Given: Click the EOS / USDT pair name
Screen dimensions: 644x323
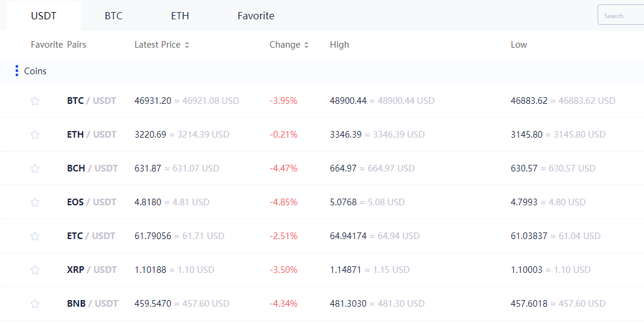Looking at the screenshot, I should 91,202.
